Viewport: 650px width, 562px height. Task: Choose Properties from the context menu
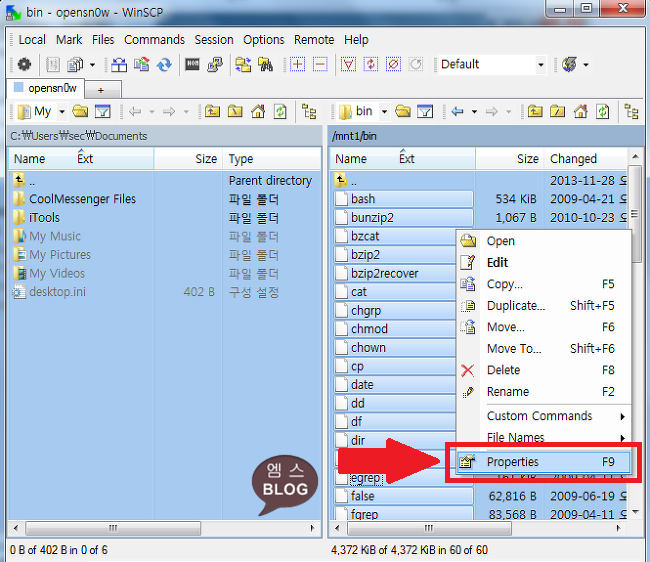pos(544,462)
